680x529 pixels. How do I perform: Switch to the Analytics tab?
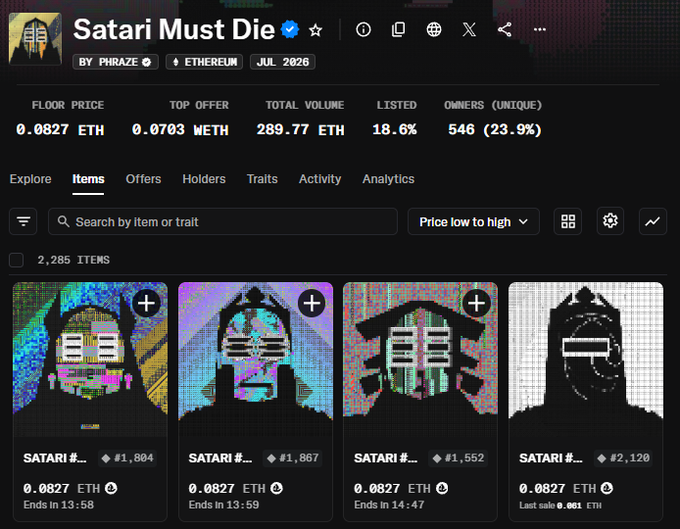(x=389, y=179)
